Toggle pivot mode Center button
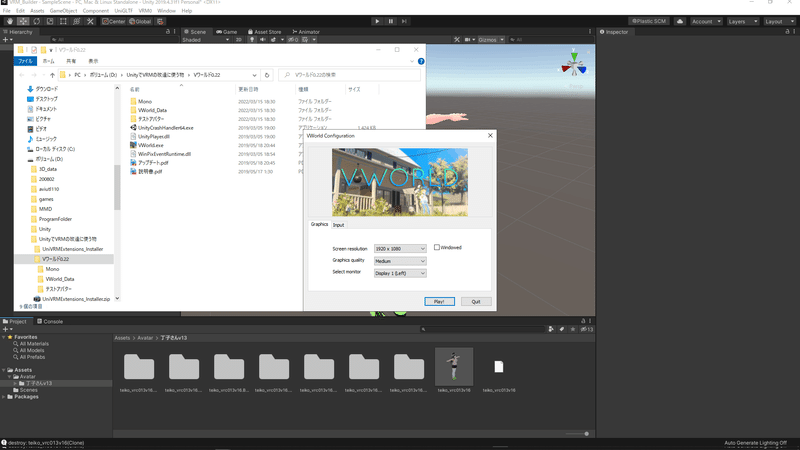This screenshot has width=800, height=450. pos(113,21)
